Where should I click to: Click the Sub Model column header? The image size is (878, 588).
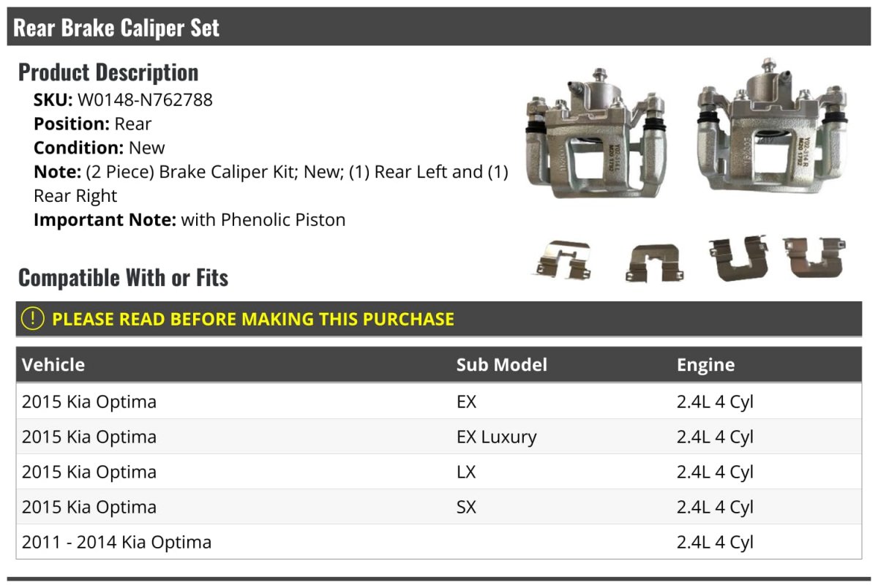pos(502,364)
